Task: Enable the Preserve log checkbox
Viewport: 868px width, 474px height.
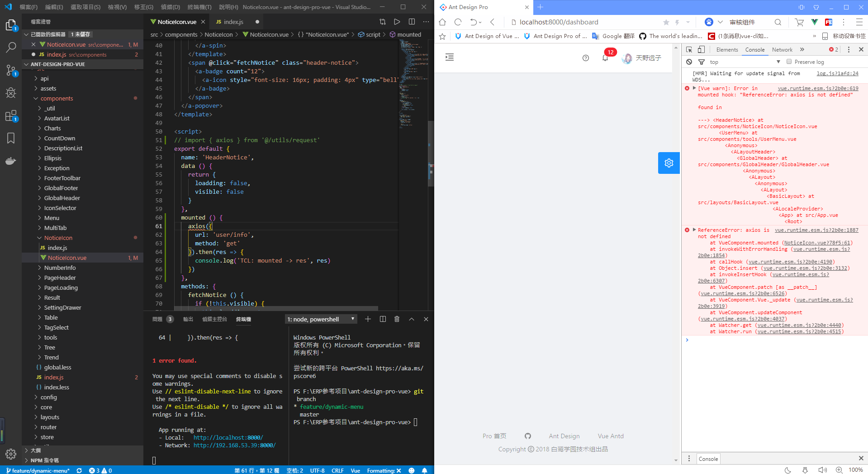Action: (789, 62)
